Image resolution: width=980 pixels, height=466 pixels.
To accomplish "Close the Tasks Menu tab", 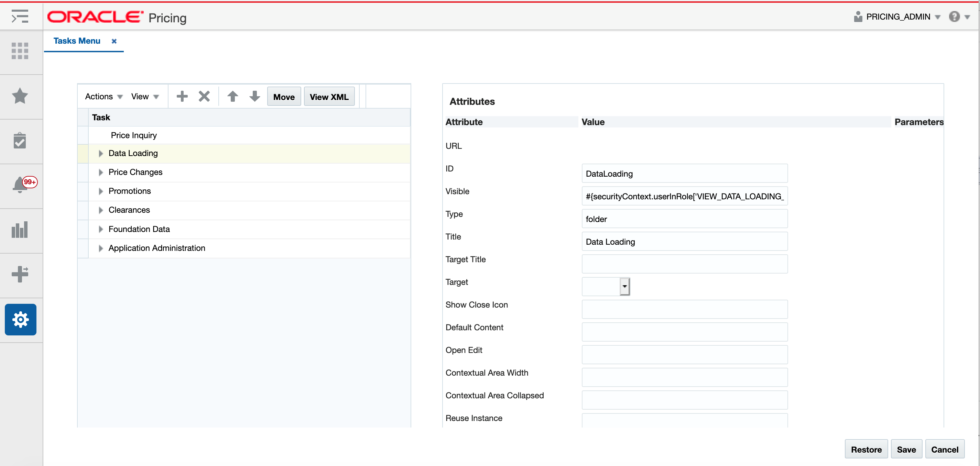I will point(114,41).
